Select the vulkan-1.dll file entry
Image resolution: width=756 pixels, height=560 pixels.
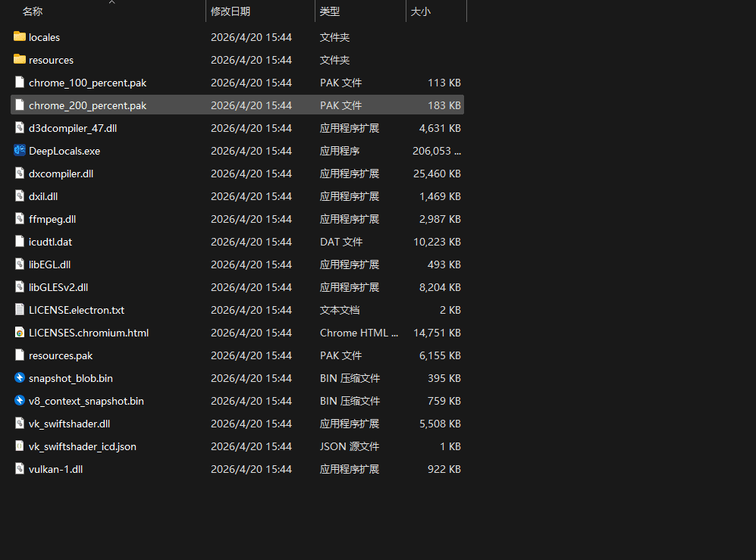pyautogui.click(x=55, y=469)
